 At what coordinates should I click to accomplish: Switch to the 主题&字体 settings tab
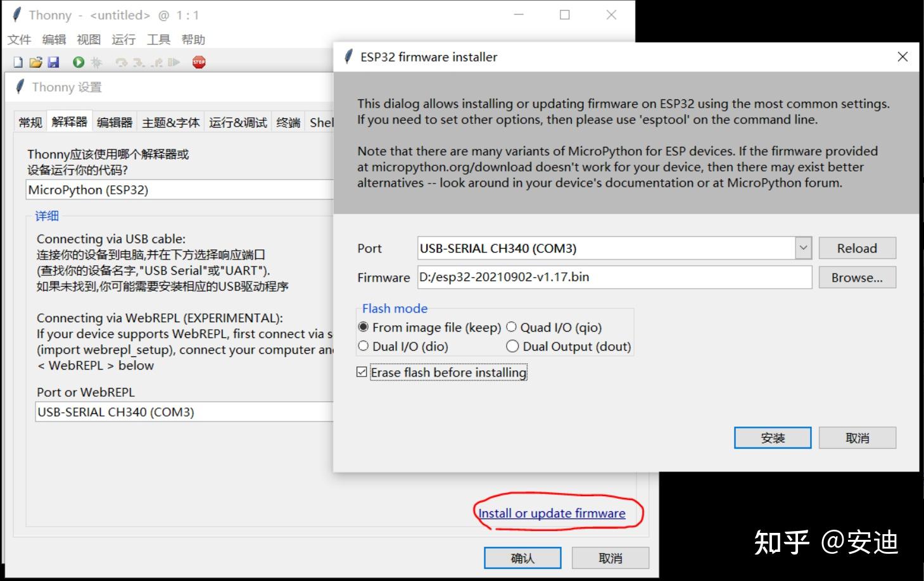[171, 122]
